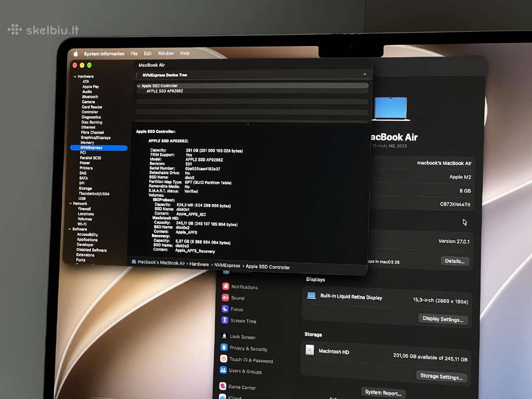This screenshot has height=399, width=532.
Task: Click the Storage Settings... button
Action: coord(441,376)
